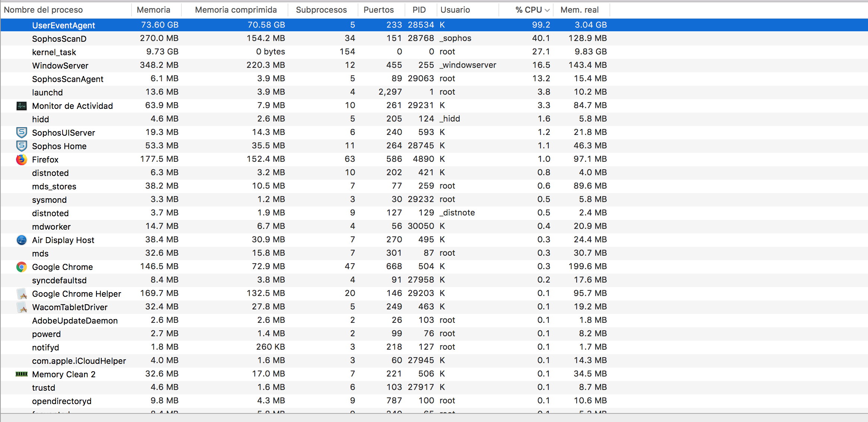
Task: Click the Sophos Home shield icon
Action: [x=22, y=146]
